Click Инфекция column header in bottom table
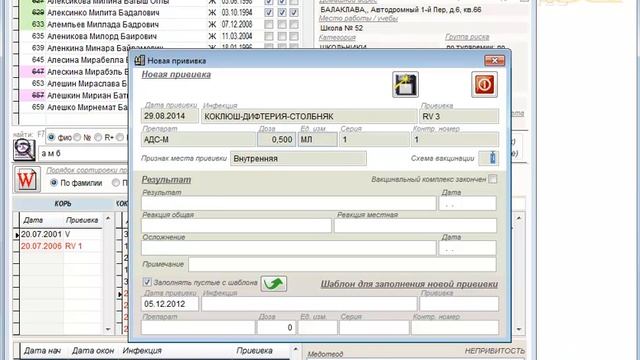Screen dimensions: 640x360 click(x=142, y=351)
